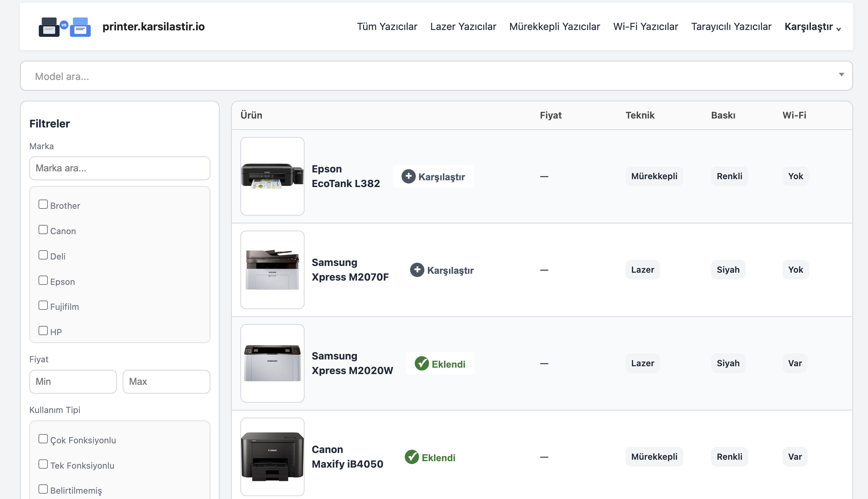Viewport: 868px width, 499px height.
Task: Click the printer.karsilastir.io logo icon
Action: point(64,26)
